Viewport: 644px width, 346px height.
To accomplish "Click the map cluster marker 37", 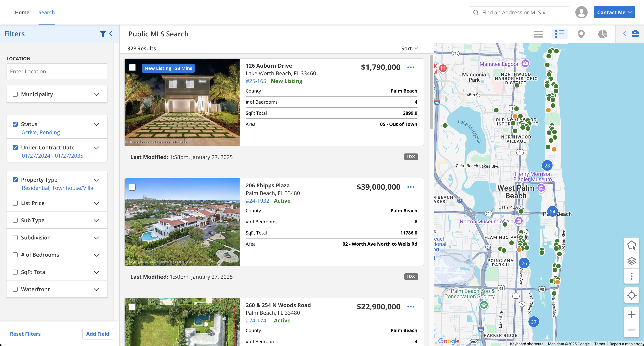I will [533, 322].
